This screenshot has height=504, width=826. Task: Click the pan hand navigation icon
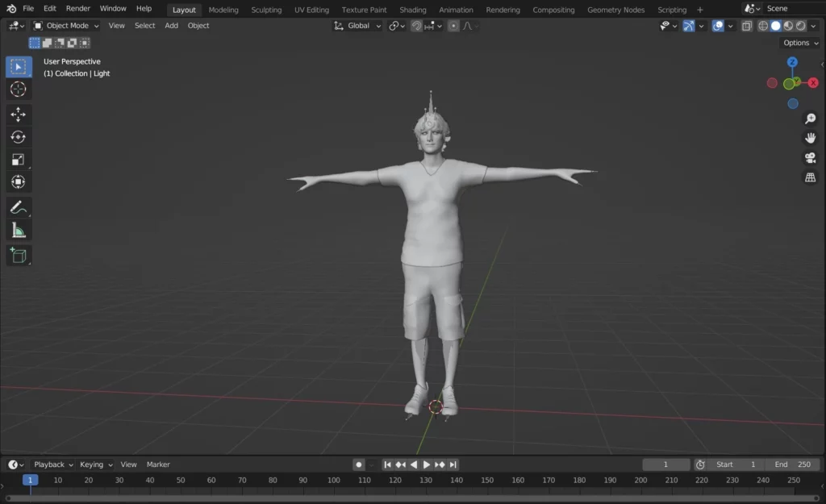tap(810, 138)
